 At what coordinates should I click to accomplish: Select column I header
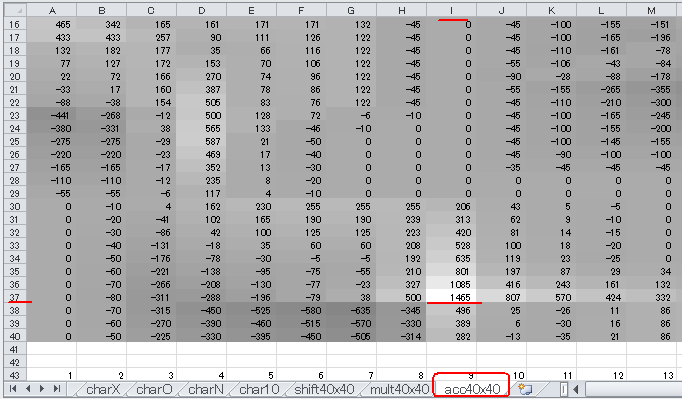(451, 10)
